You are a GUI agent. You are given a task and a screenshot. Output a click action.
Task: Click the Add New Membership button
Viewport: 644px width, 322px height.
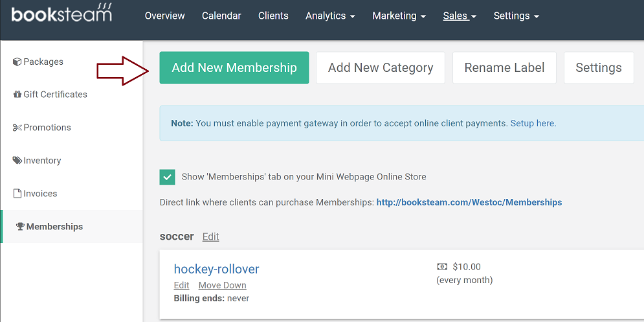(x=234, y=67)
